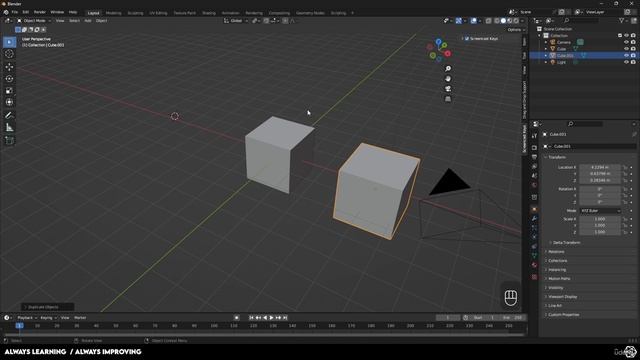Screen dimensions: 640x360
Task: Select the Annotate tool
Action: 9,116
